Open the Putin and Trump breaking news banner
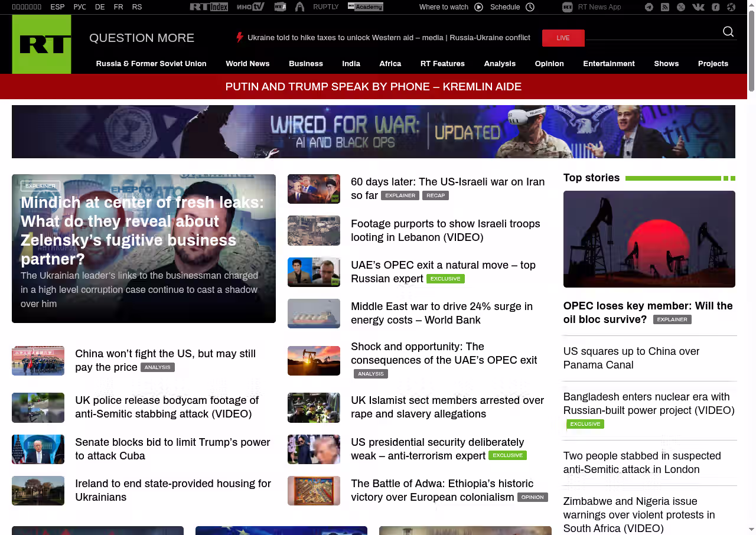Screen dimensions: 756x535 pos(373,87)
